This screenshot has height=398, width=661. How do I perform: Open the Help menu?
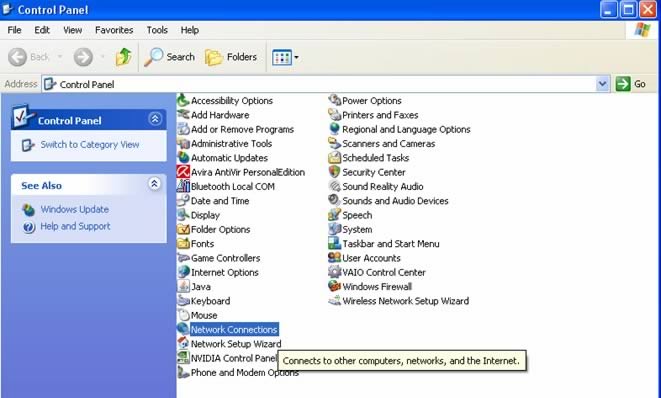(x=190, y=30)
